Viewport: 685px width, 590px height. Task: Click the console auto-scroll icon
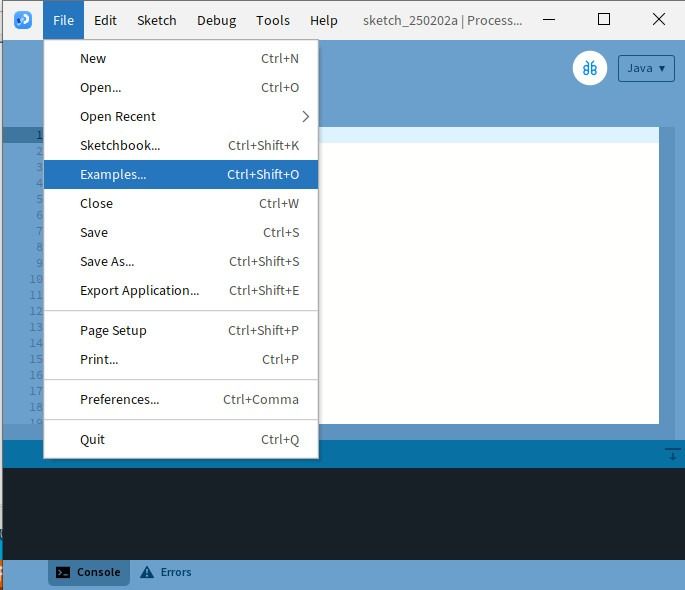672,454
